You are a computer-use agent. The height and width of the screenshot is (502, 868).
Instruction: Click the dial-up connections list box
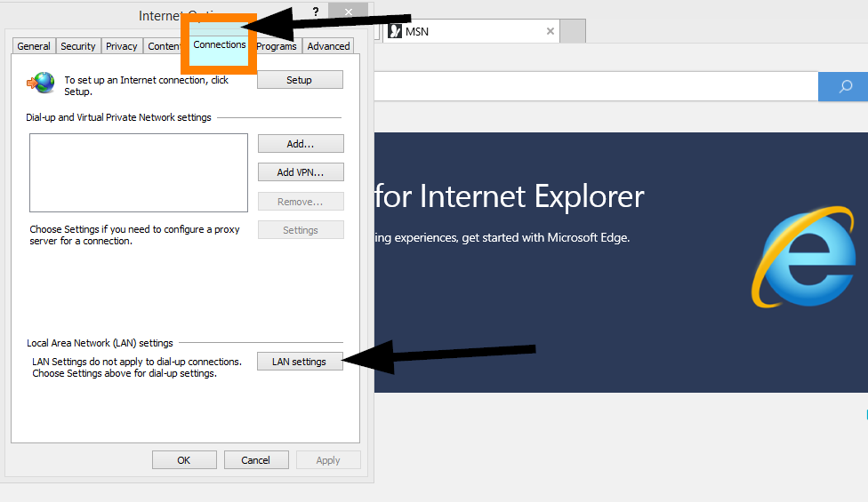point(139,172)
